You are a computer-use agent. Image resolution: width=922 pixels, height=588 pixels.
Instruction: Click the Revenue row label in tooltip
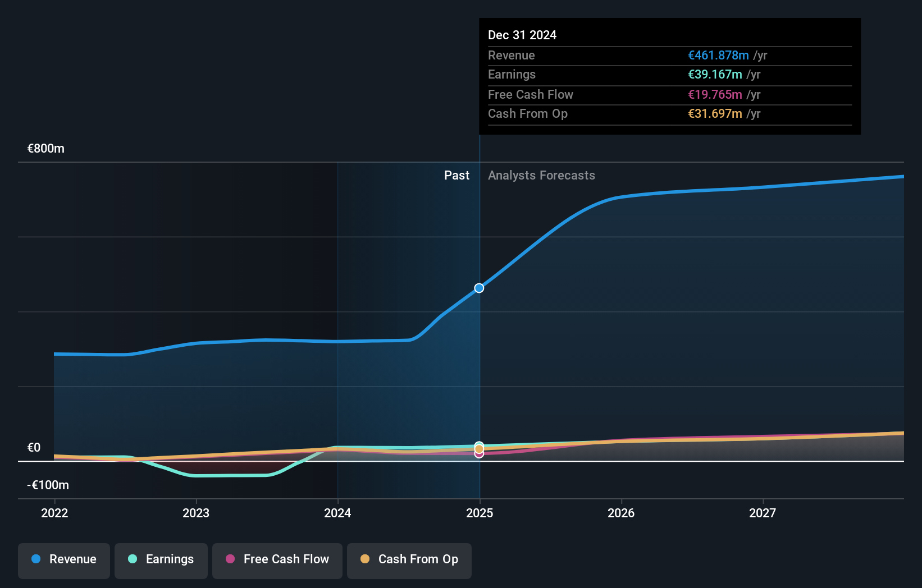point(511,55)
